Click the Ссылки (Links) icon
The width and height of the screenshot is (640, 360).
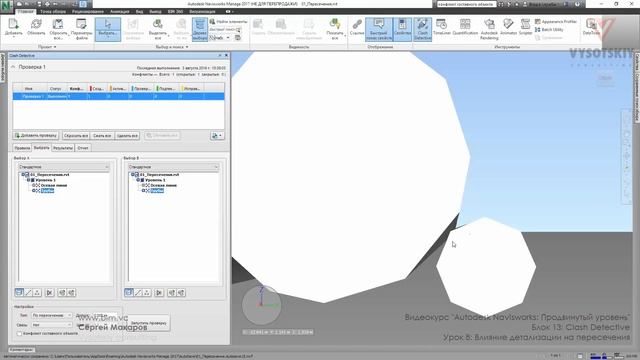pyautogui.click(x=357, y=27)
